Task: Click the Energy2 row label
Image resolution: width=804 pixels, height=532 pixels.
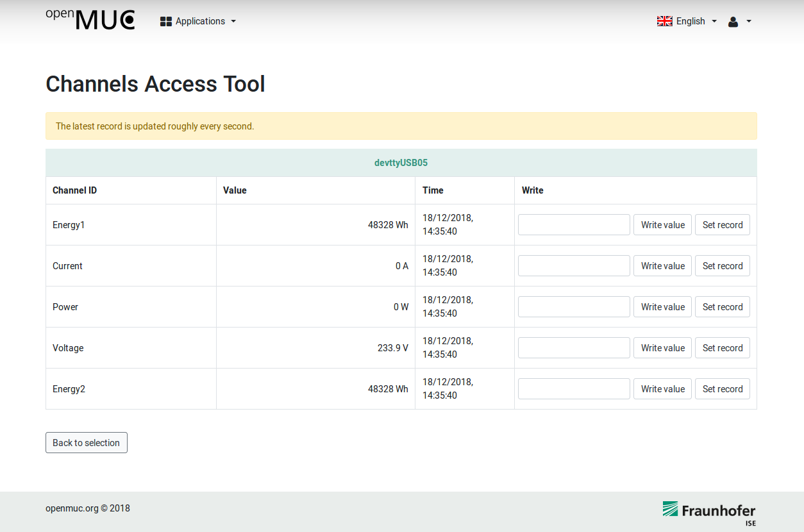Action: 69,388
